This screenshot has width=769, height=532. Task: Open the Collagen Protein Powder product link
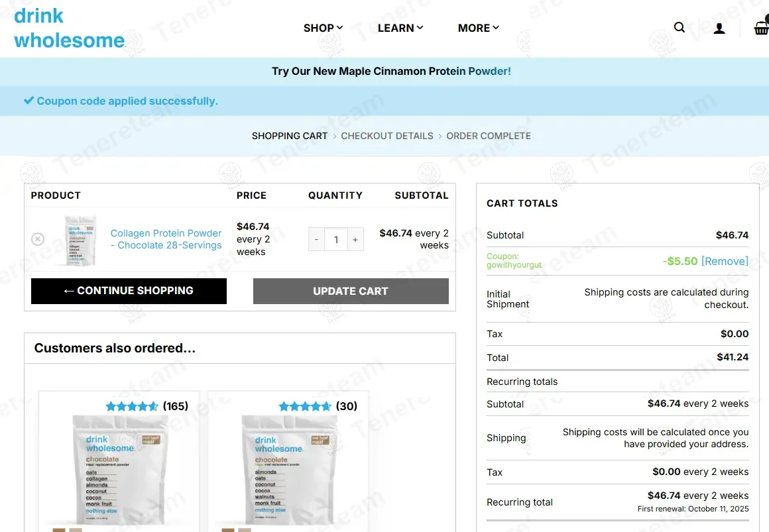click(x=166, y=239)
